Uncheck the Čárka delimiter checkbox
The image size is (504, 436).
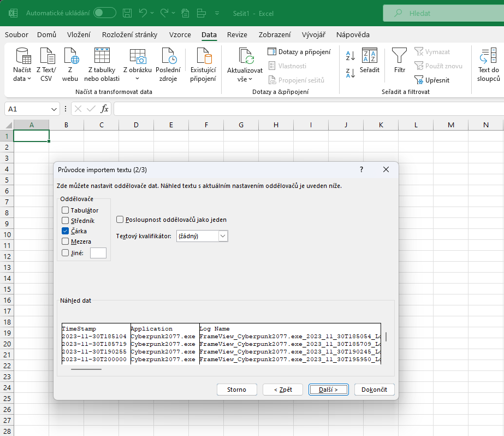[x=66, y=231]
